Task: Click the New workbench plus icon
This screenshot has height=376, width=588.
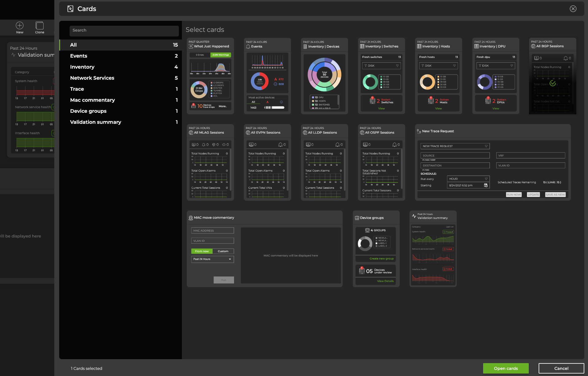Action: (20, 25)
